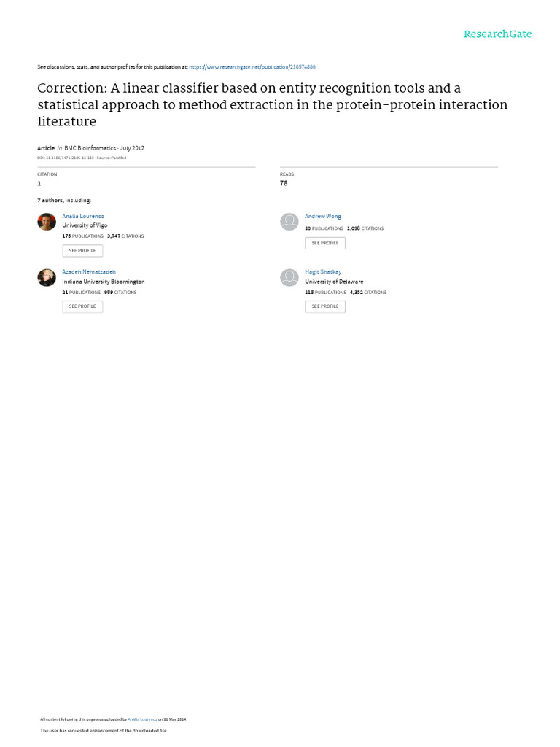
Task: Open Anália Lourenco author name link
Action: pos(83,217)
